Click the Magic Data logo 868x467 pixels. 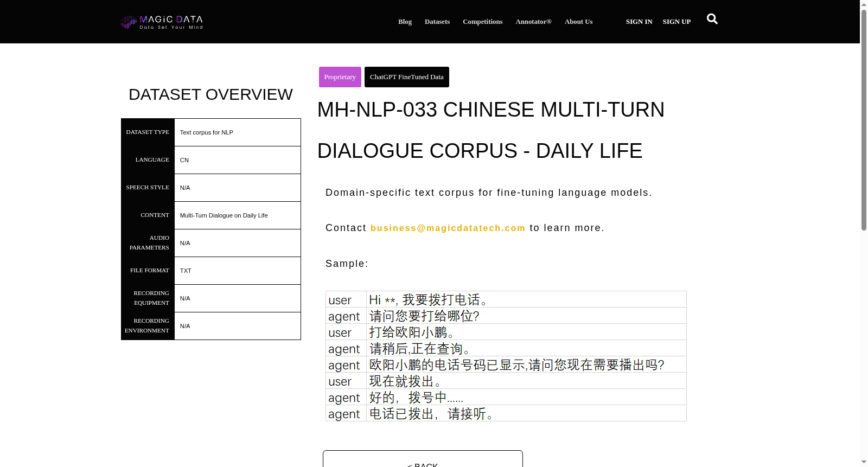(x=162, y=22)
